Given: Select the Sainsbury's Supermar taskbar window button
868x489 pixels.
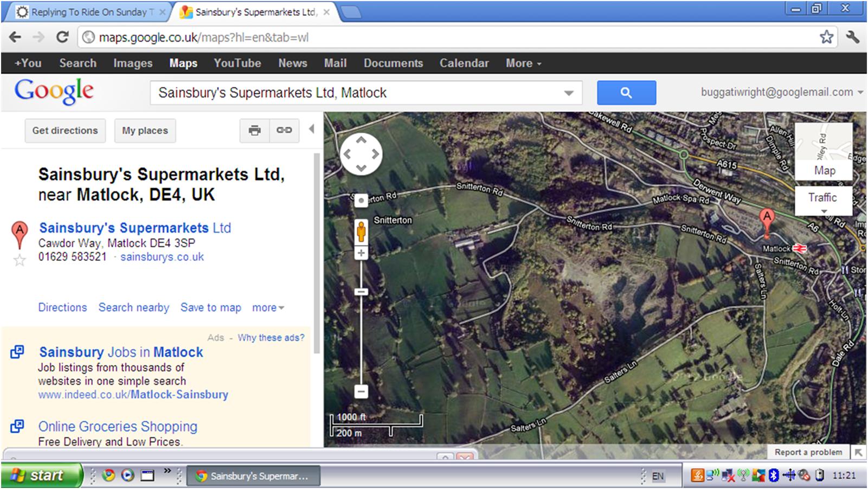Looking at the screenshot, I should pyautogui.click(x=254, y=476).
